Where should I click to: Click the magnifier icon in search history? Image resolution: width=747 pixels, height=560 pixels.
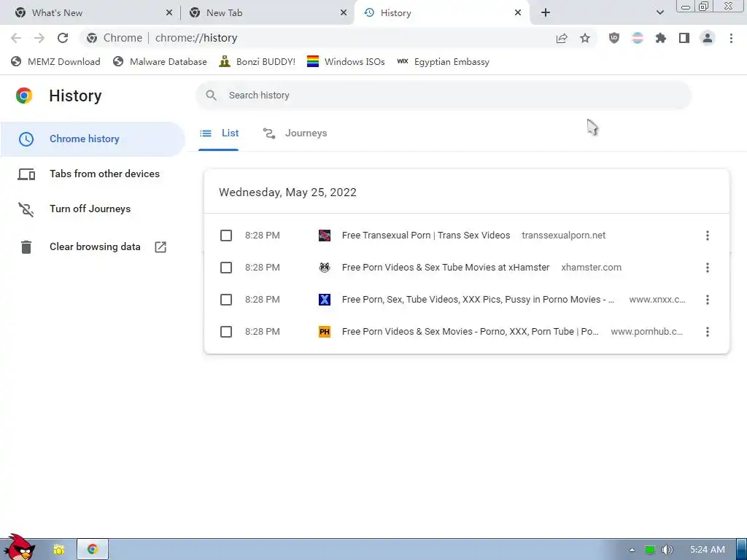tap(211, 96)
